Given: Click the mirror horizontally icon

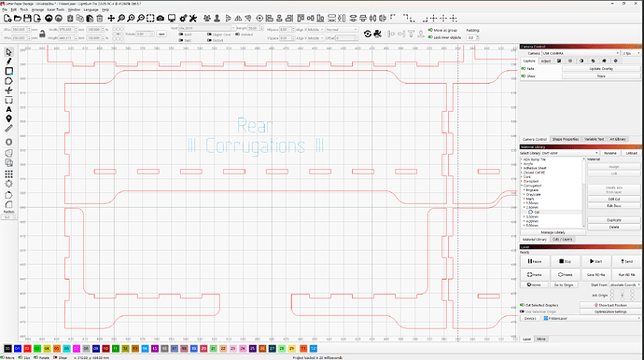Looking at the screenshot, I should click(x=238, y=19).
